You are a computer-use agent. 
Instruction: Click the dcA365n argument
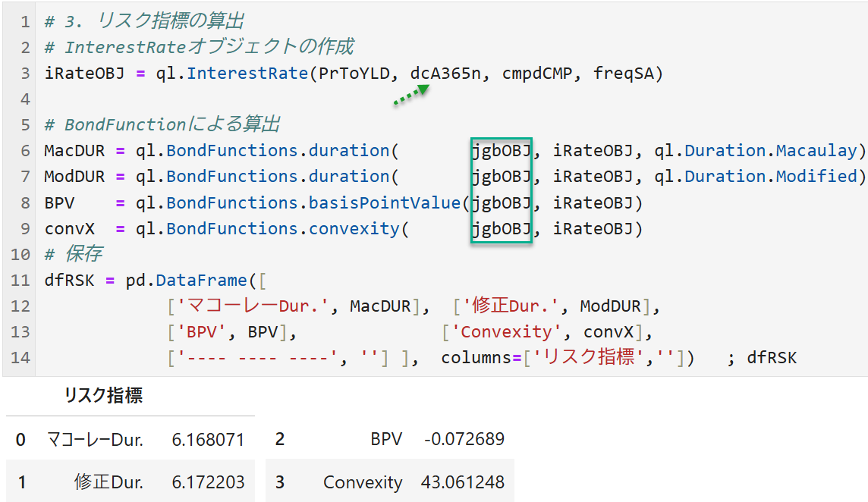pyautogui.click(x=445, y=73)
